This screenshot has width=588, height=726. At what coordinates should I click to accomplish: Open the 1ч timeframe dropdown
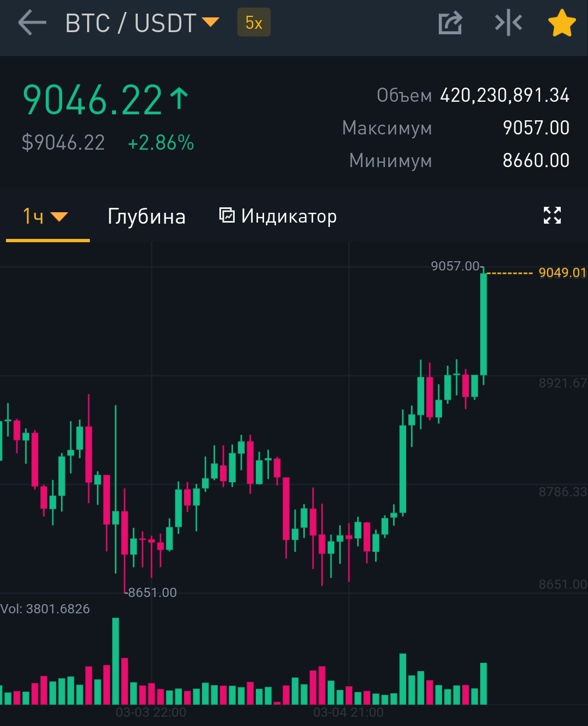point(46,217)
